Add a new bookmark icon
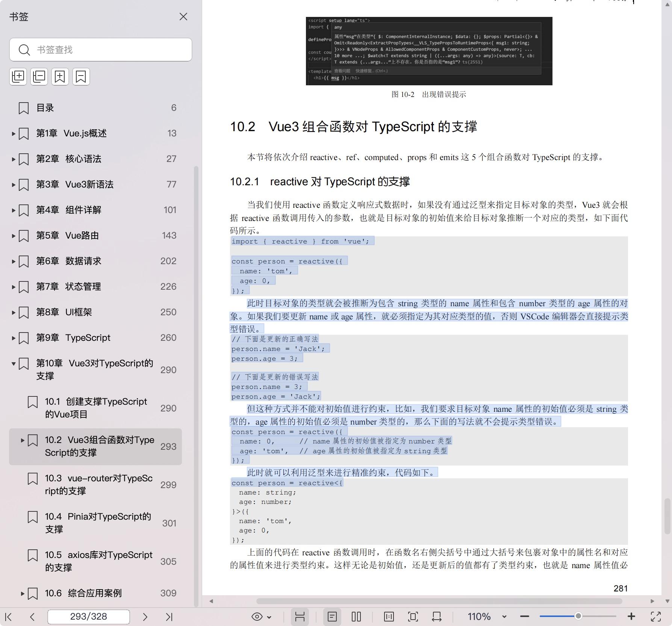 (60, 77)
